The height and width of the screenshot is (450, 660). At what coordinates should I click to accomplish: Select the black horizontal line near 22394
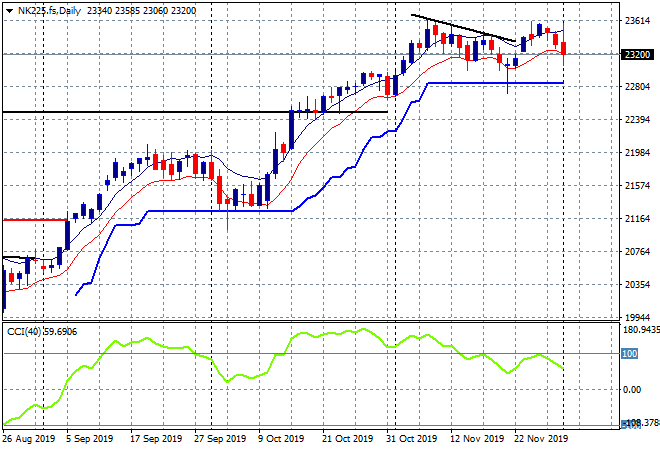click(195, 112)
